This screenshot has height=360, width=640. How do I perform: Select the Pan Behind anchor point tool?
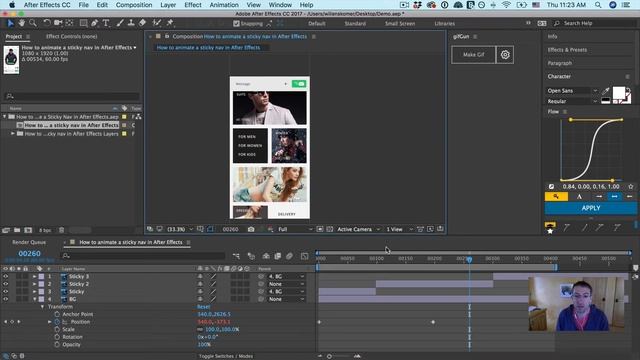pos(69,23)
